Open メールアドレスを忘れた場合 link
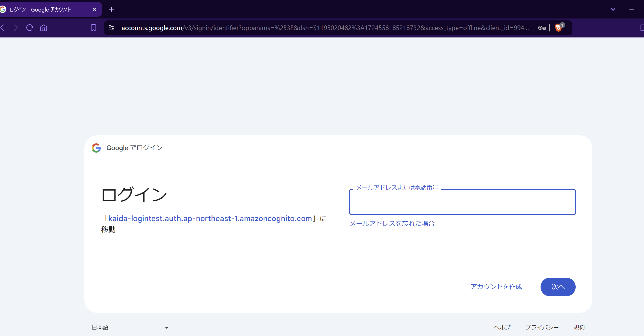 tap(392, 224)
